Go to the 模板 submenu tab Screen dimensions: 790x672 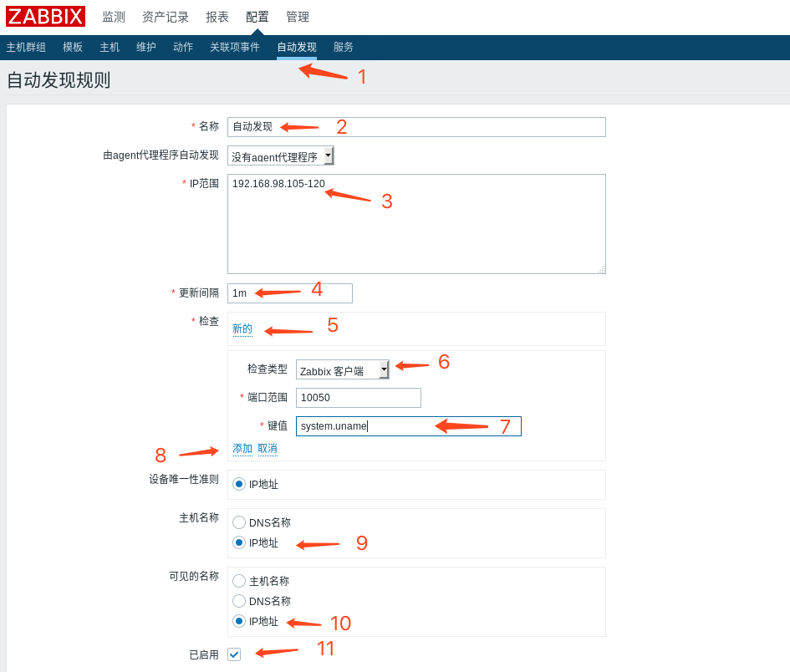click(73, 48)
